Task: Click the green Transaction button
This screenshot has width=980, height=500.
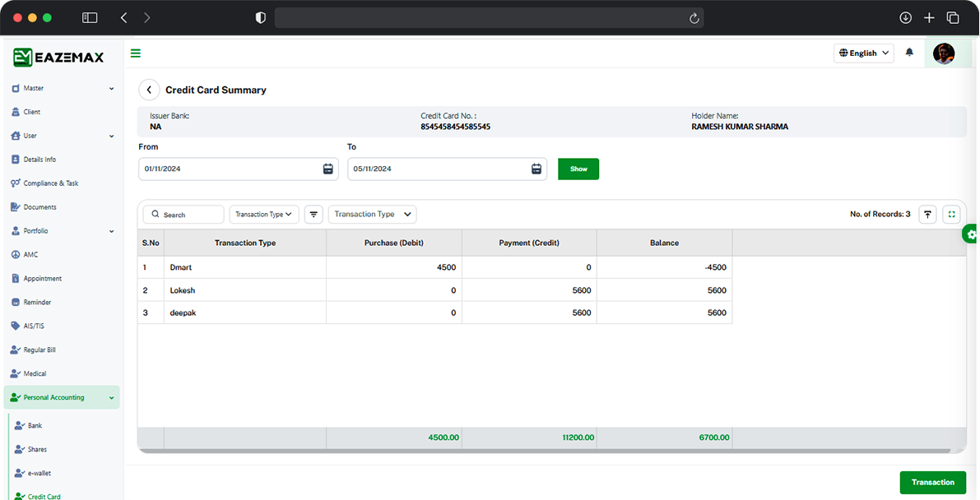Action: [932, 483]
